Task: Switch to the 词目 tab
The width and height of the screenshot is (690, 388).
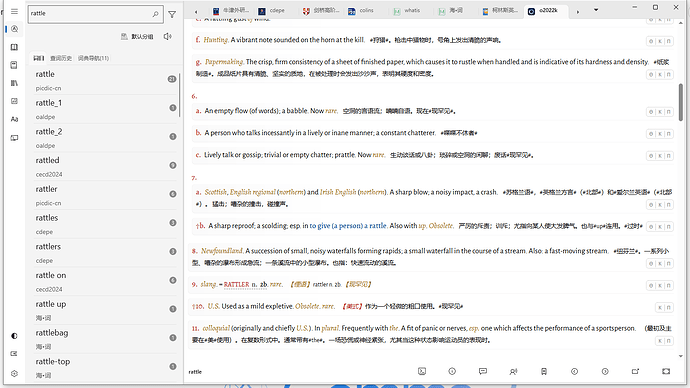Action: pyautogui.click(x=39, y=58)
